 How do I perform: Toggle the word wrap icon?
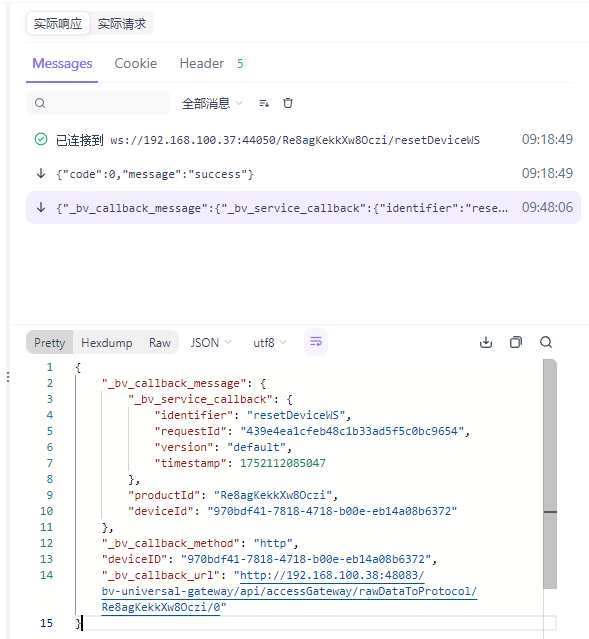316,342
